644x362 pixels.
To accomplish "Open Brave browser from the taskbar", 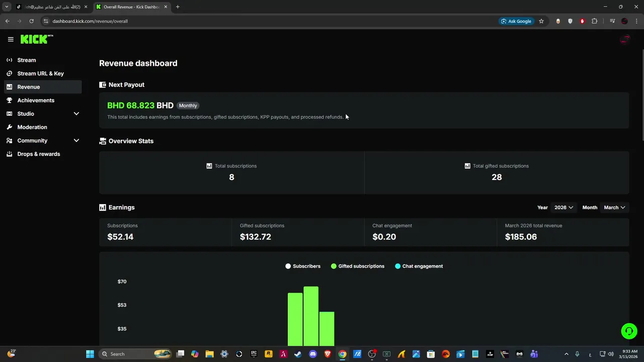I will click(328, 354).
